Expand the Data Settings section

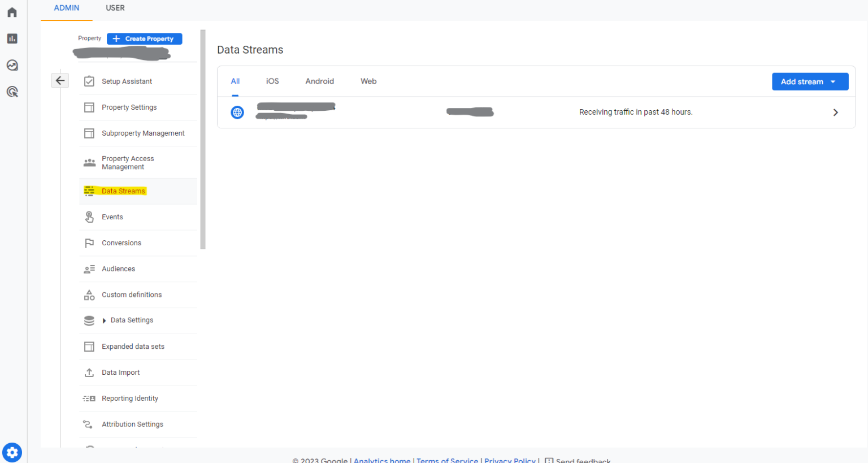[x=104, y=320]
